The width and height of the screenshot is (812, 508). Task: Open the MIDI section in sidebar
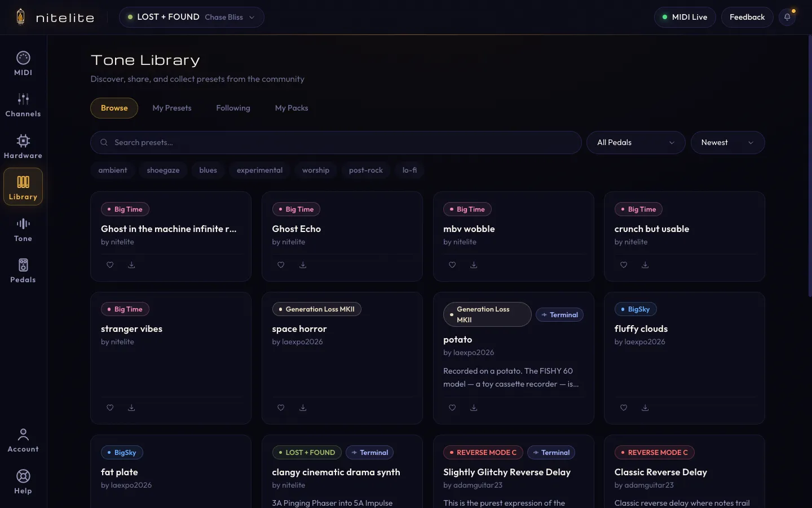point(23,63)
